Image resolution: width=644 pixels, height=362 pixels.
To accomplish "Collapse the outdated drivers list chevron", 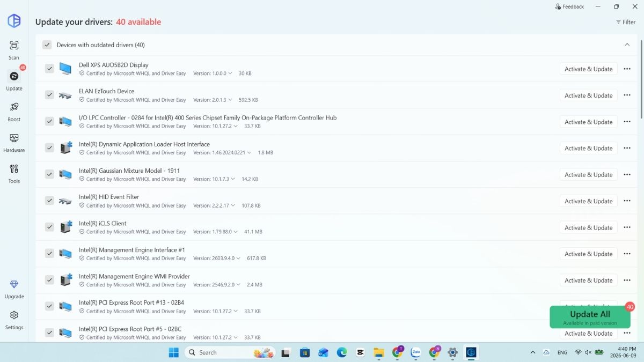I will pos(627,45).
